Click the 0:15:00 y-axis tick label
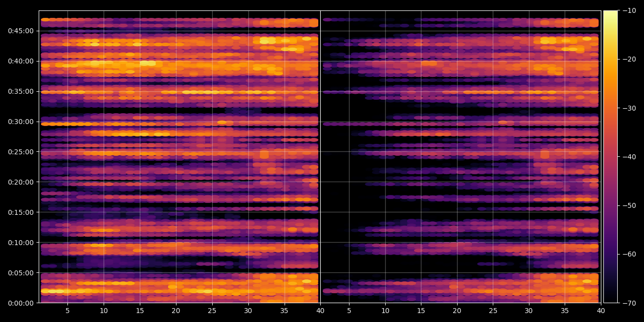 (x=21, y=212)
